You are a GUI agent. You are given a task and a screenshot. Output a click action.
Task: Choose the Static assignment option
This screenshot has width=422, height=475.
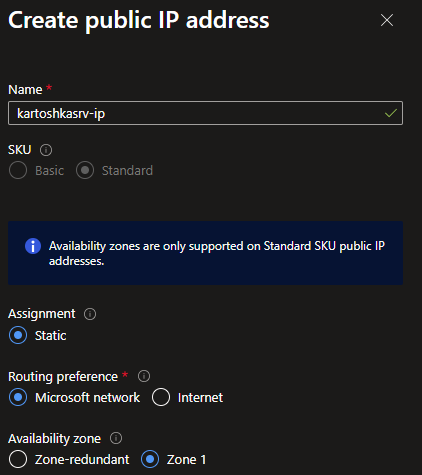click(x=18, y=335)
